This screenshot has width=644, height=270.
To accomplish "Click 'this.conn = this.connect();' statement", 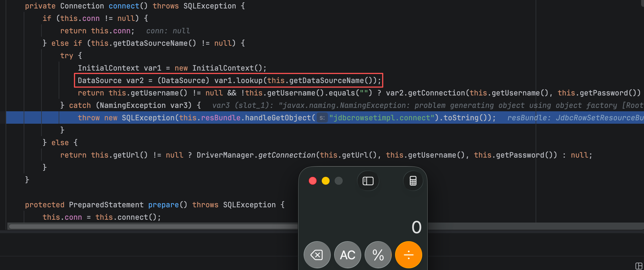I will 102,217.
